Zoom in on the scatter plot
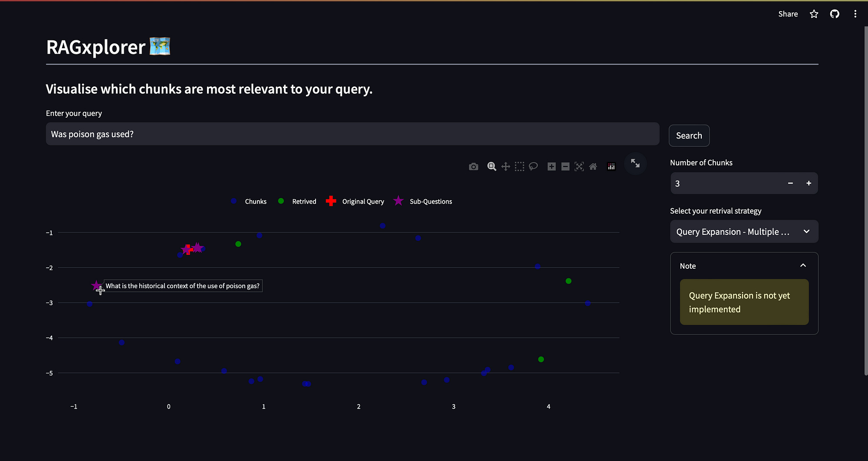Screen dimensions: 868x461 point(552,166)
